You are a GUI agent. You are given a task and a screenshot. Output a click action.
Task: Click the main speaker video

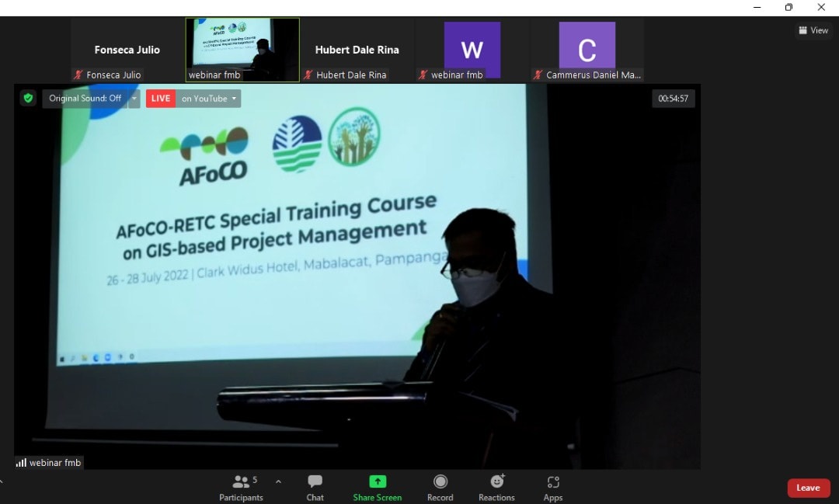[357, 276]
